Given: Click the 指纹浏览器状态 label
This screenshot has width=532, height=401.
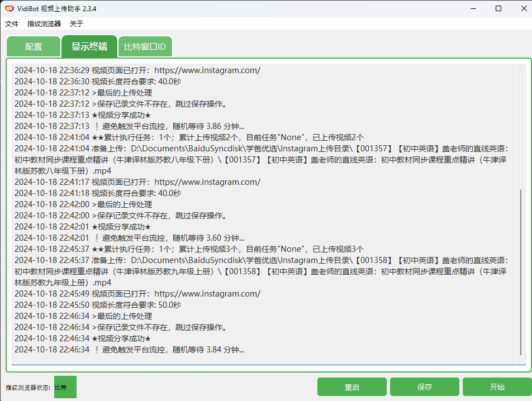Looking at the screenshot, I should point(28,388).
